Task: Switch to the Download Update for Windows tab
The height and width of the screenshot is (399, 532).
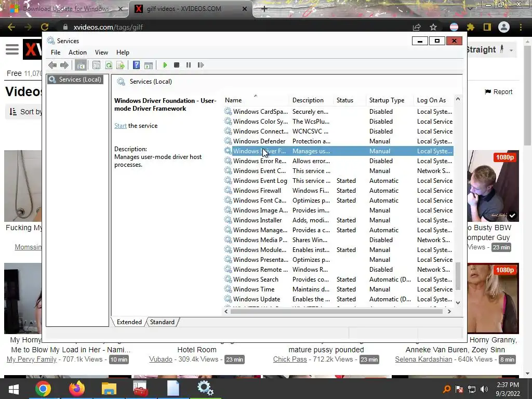Action: tap(66, 9)
